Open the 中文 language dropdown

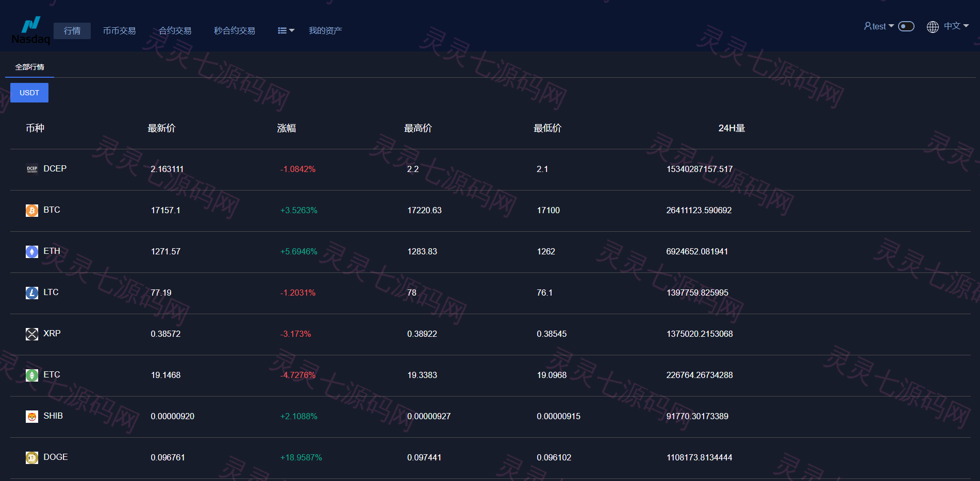956,26
